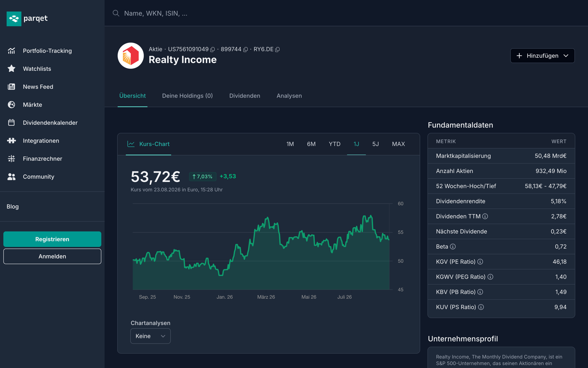Viewport: 588px width, 368px height.
Task: Click the parqet brand name text
Action: point(36,18)
